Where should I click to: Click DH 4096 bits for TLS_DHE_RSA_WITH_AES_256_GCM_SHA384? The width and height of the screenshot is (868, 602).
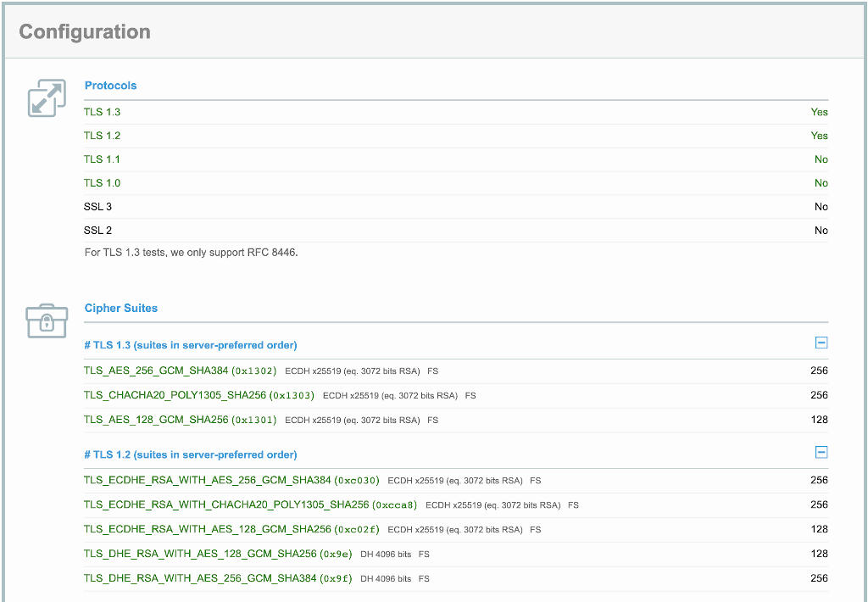(386, 579)
